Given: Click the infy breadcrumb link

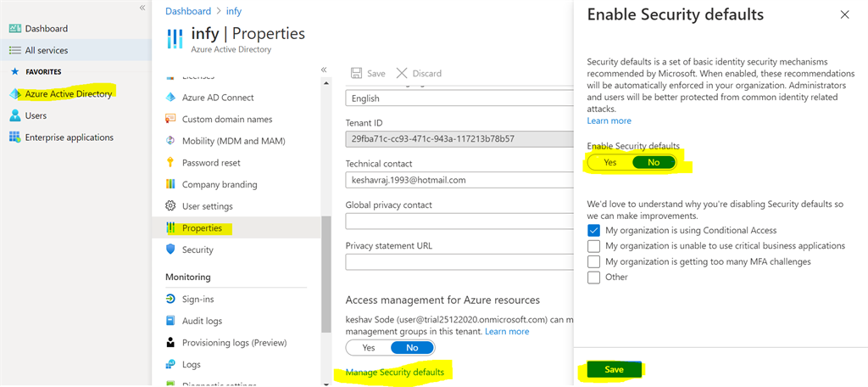Looking at the screenshot, I should coord(234,11).
